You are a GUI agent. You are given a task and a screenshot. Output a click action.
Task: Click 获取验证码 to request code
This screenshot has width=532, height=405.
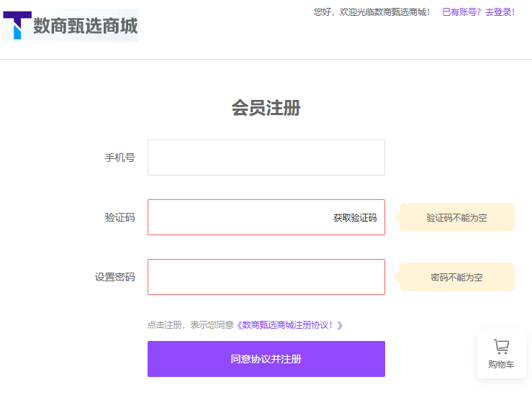pyautogui.click(x=355, y=217)
